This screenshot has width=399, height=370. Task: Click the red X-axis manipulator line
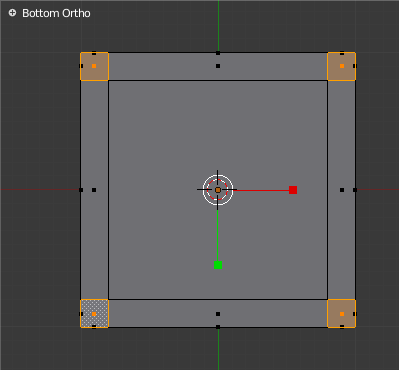tap(261, 190)
